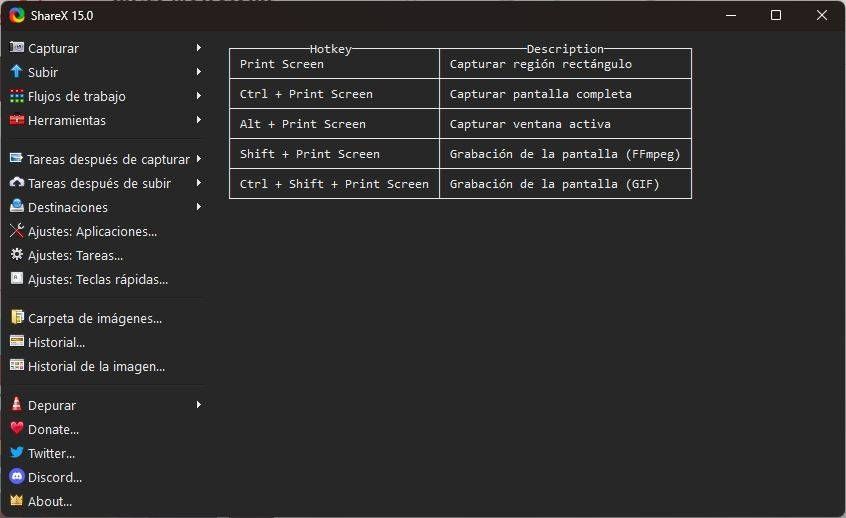Open Ajustes: Teclas rápidas settings

[x=97, y=280]
